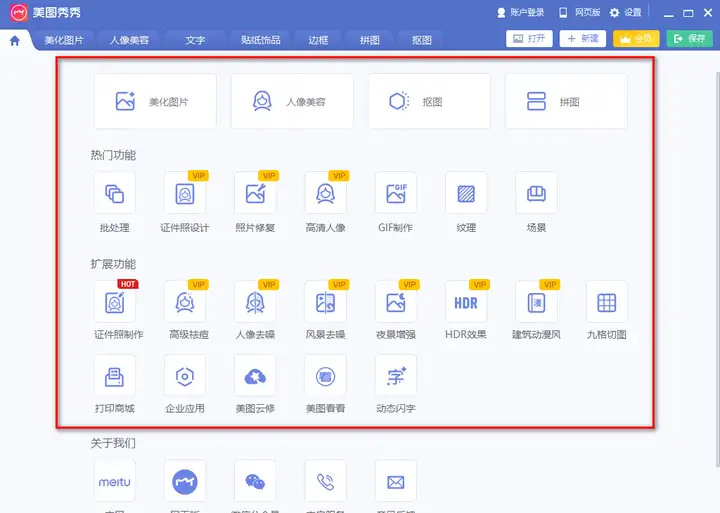Go to the home tab icon
Image resolution: width=720 pixels, height=513 pixels.
(15, 40)
